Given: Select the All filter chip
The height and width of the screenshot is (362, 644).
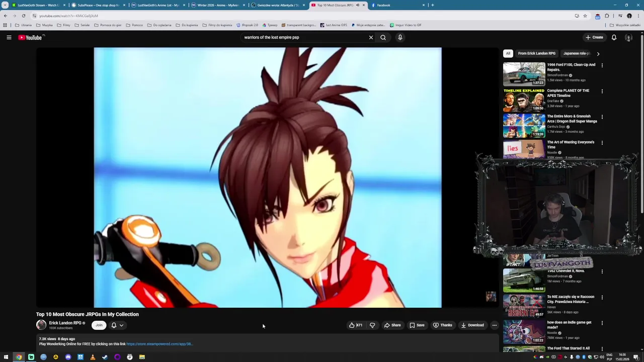Looking at the screenshot, I should pos(508,53).
